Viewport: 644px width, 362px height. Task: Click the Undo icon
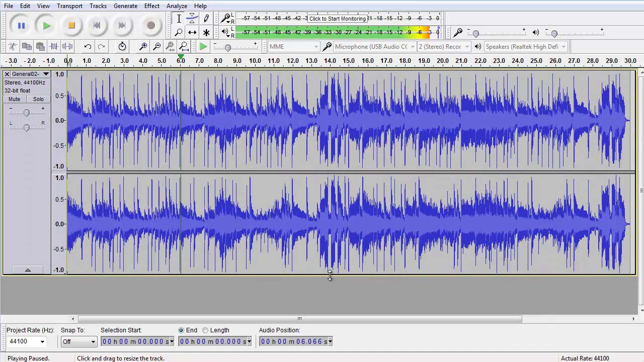pos(87,46)
